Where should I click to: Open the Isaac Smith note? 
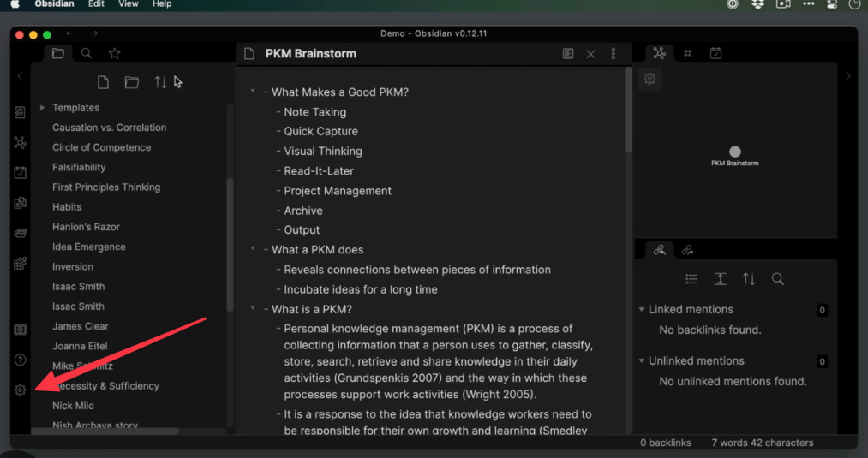[78, 287]
